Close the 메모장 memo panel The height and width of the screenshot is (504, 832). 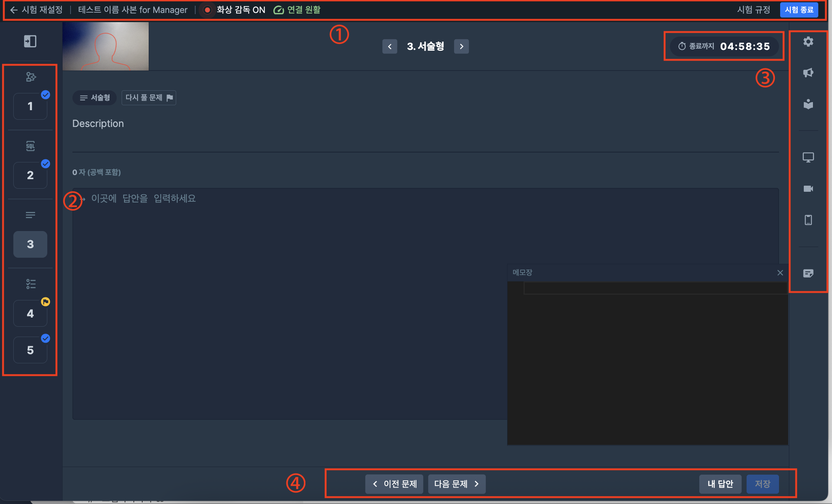point(780,273)
